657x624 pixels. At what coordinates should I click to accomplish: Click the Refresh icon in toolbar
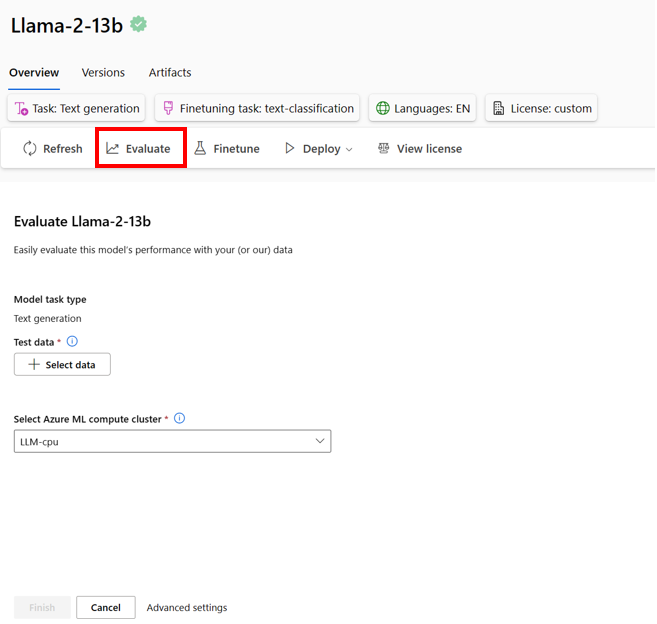point(30,149)
